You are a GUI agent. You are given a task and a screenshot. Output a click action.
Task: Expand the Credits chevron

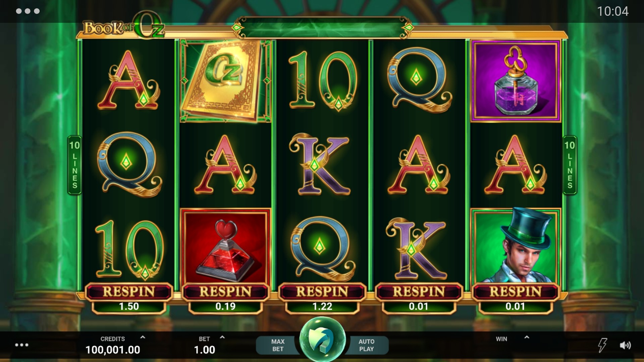click(x=143, y=337)
